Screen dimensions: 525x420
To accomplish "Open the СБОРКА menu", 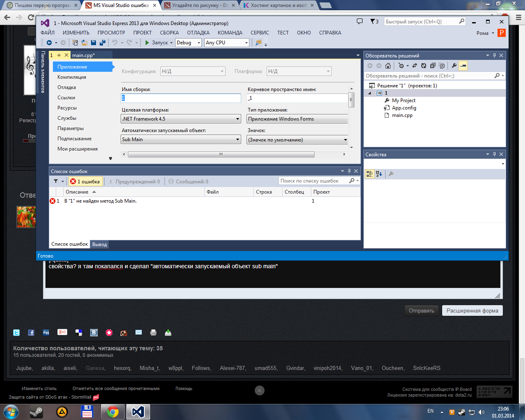I will [x=169, y=33].
